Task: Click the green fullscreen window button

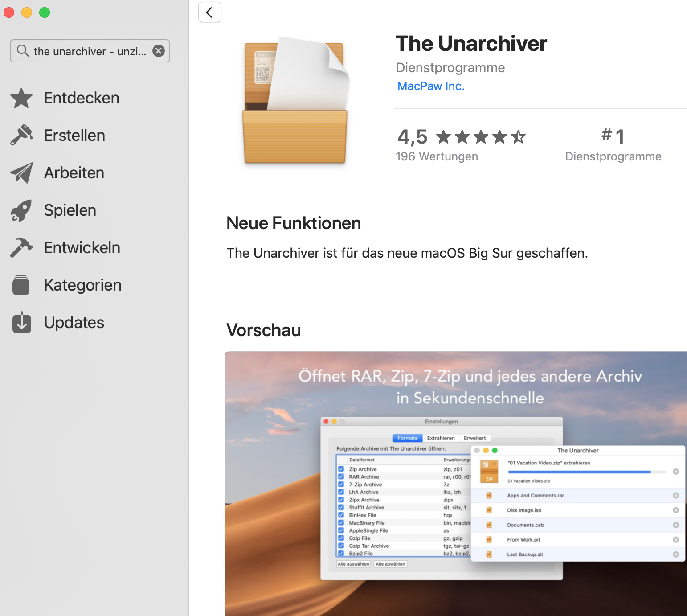Action: [x=45, y=12]
